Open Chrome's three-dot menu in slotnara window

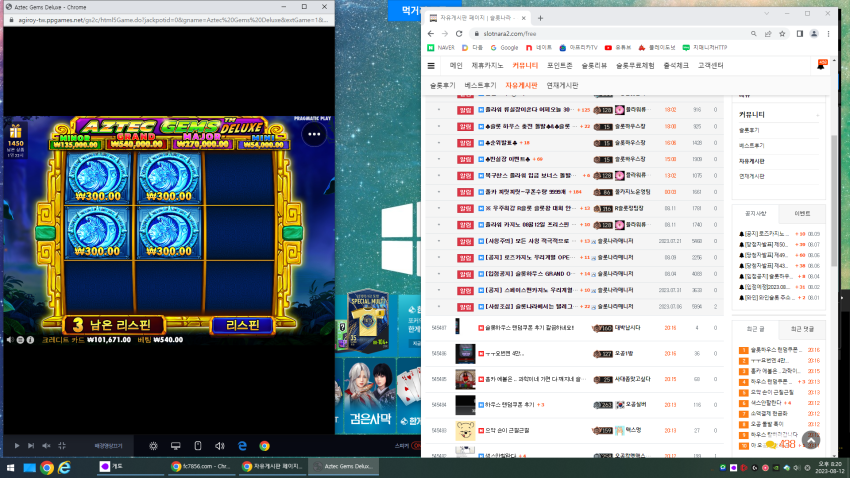(x=828, y=34)
